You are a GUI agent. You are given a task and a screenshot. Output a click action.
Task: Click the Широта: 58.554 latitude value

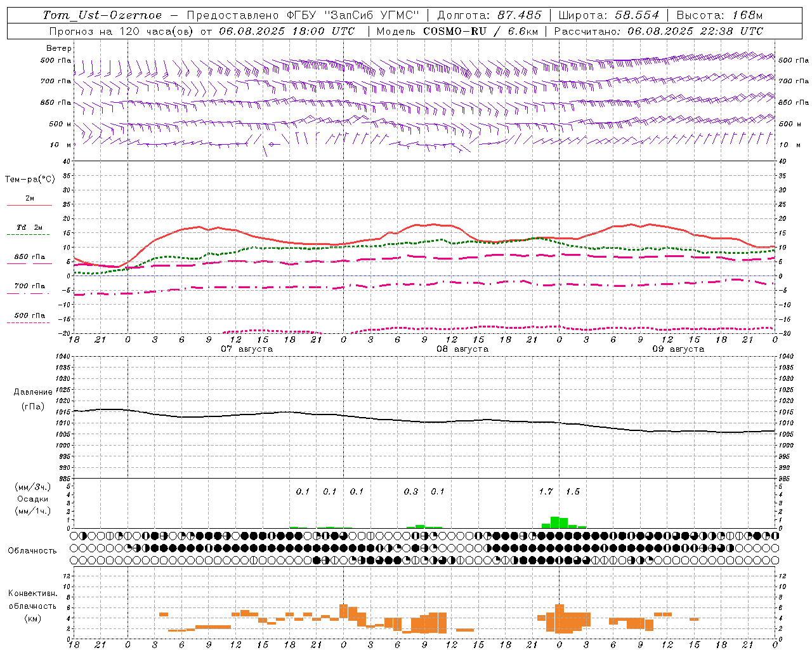click(x=609, y=15)
